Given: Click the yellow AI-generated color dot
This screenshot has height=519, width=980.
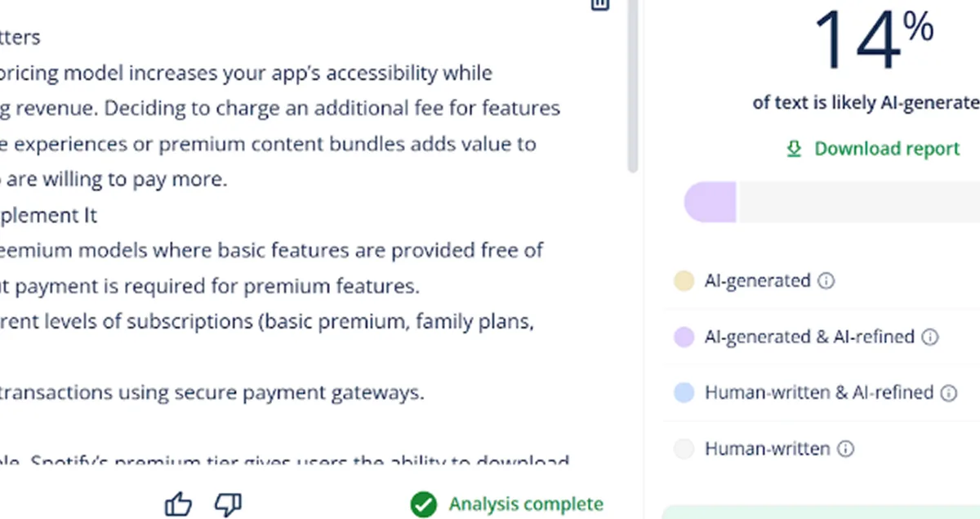Looking at the screenshot, I should point(684,281).
